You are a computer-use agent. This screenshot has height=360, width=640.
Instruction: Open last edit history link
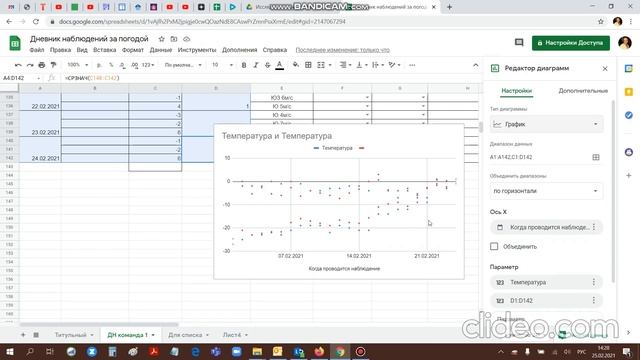click(342, 50)
